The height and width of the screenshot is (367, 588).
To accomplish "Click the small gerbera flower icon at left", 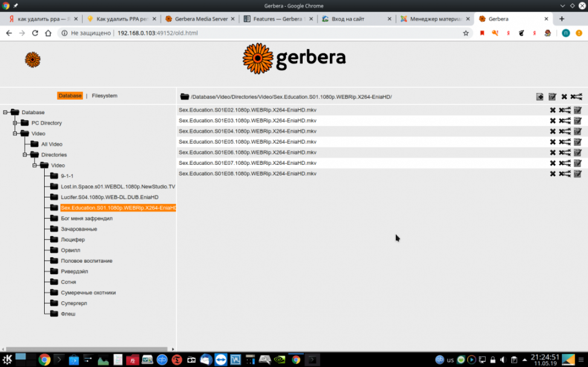I will [x=33, y=60].
